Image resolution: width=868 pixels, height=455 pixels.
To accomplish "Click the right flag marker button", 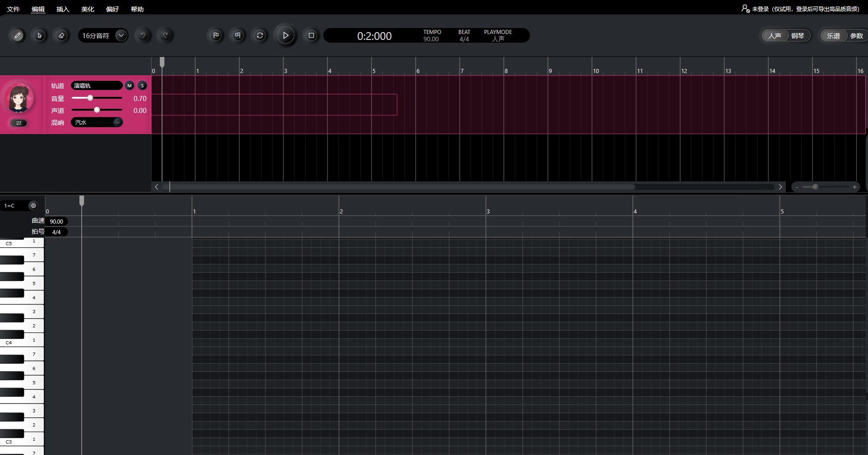I will click(x=238, y=35).
